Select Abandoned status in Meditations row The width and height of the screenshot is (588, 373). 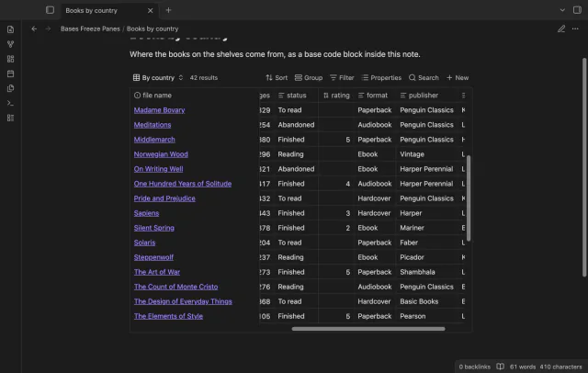pyautogui.click(x=296, y=125)
